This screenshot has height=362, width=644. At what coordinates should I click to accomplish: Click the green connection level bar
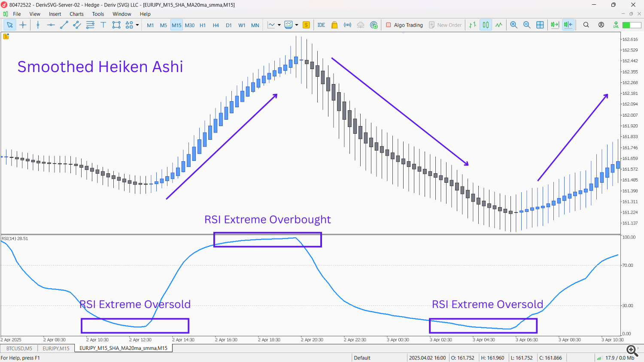pyautogui.click(x=632, y=25)
